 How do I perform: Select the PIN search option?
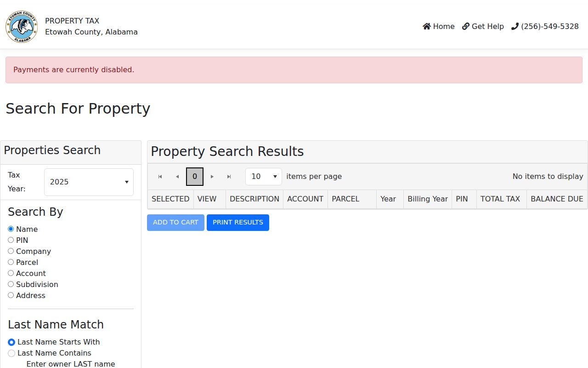11,240
